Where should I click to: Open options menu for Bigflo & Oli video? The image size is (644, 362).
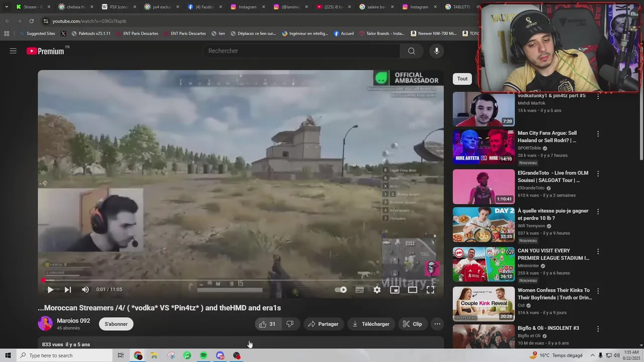click(598, 329)
